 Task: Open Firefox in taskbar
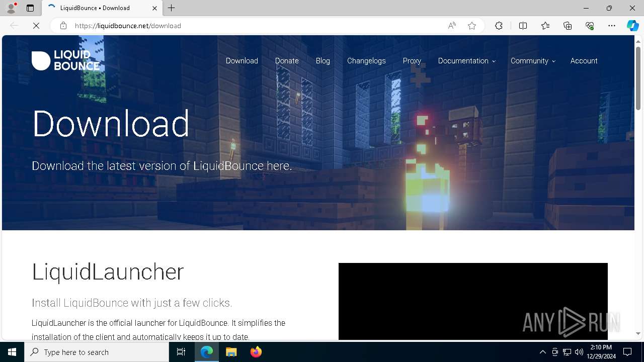click(256, 352)
